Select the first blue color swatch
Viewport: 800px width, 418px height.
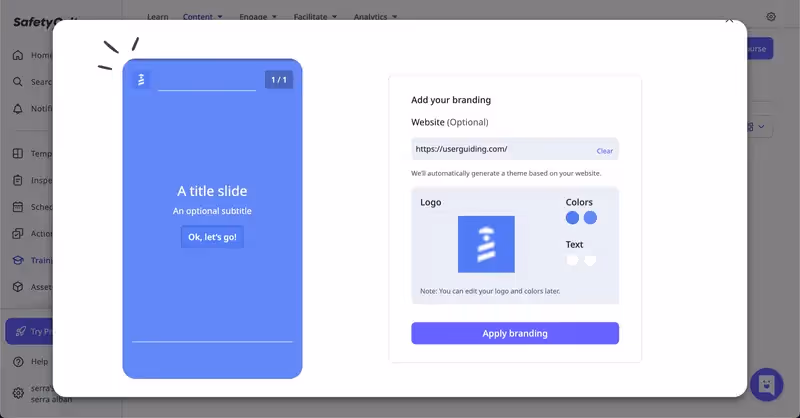(x=572, y=218)
